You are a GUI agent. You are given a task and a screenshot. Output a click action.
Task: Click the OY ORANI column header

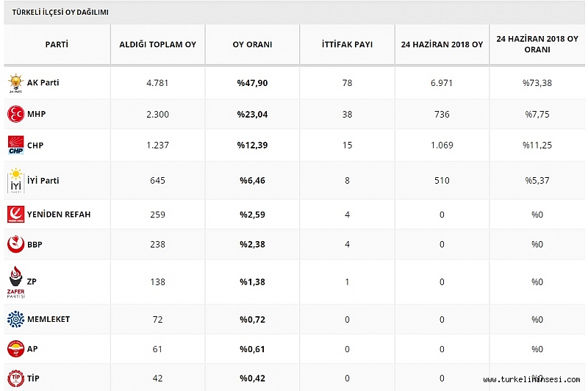coord(252,44)
